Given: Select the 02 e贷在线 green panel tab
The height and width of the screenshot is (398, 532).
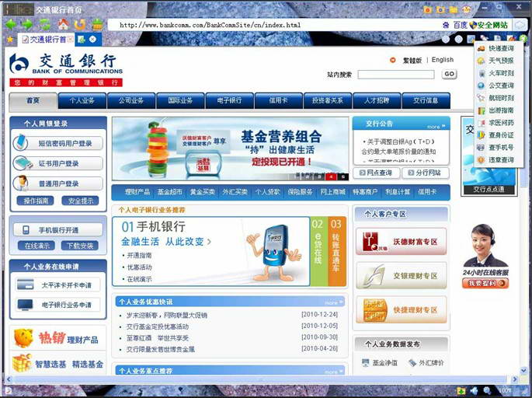Looking at the screenshot, I should tap(318, 252).
